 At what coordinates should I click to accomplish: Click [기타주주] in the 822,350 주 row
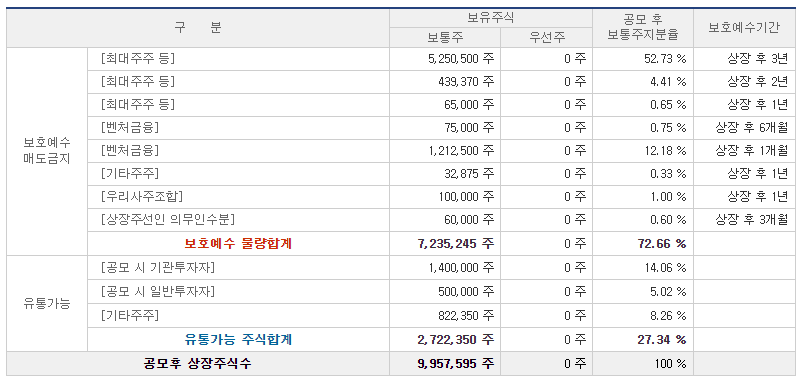click(x=130, y=316)
